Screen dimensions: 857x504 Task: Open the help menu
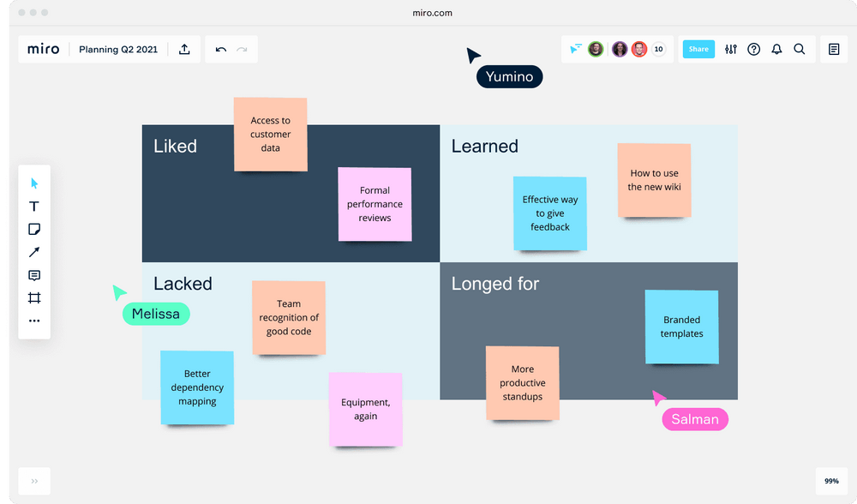[x=753, y=49]
